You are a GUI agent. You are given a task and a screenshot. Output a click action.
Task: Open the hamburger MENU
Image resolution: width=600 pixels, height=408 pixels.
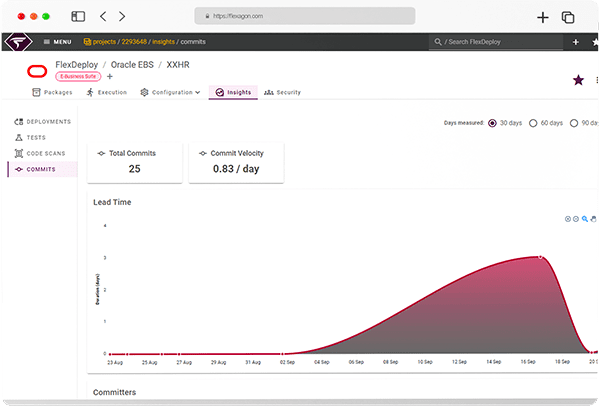point(56,42)
